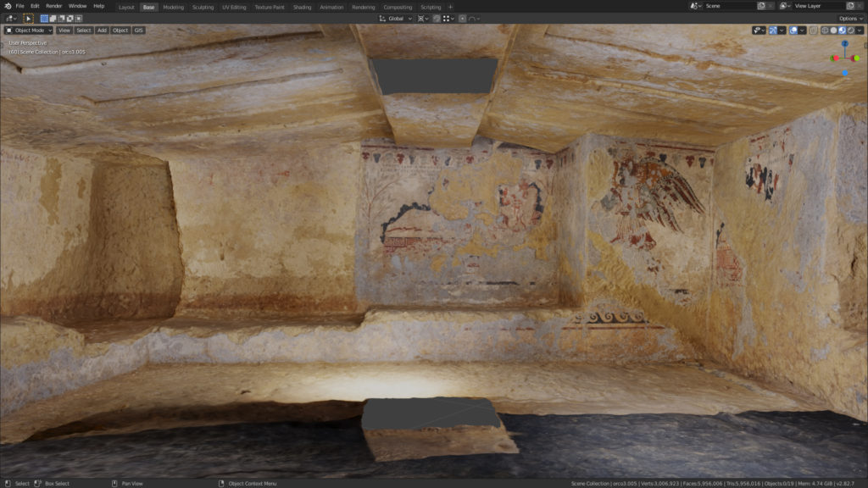
Task: Click the negative Z axis gizmo dot
Action: click(x=845, y=73)
